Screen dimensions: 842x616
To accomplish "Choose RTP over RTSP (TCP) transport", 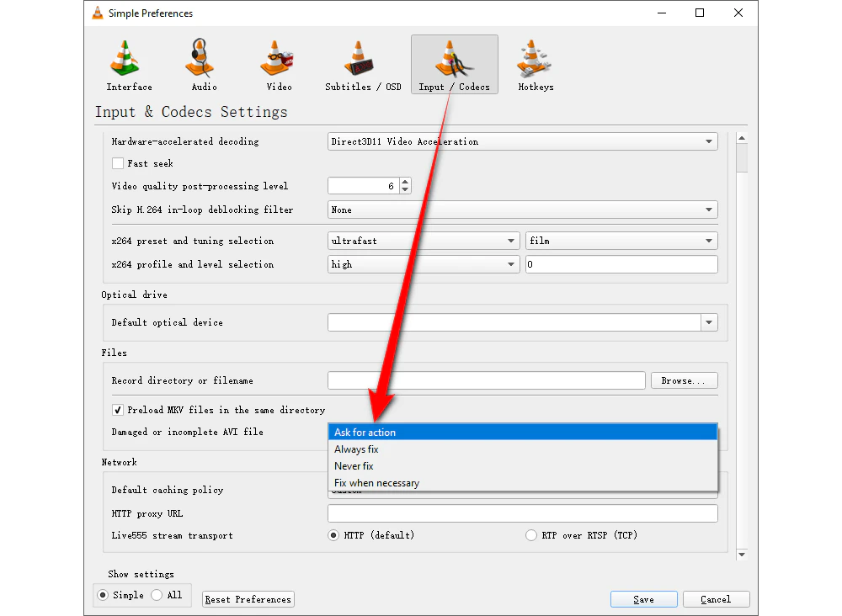I will pos(531,535).
